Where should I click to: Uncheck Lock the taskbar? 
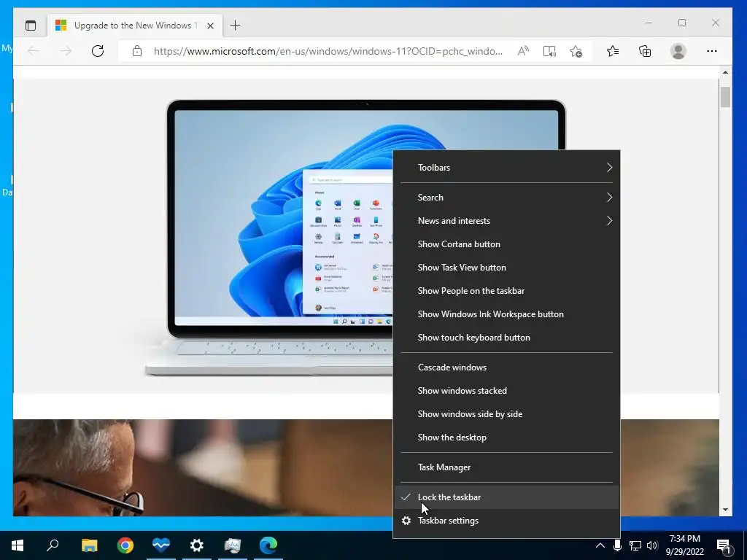(x=506, y=497)
